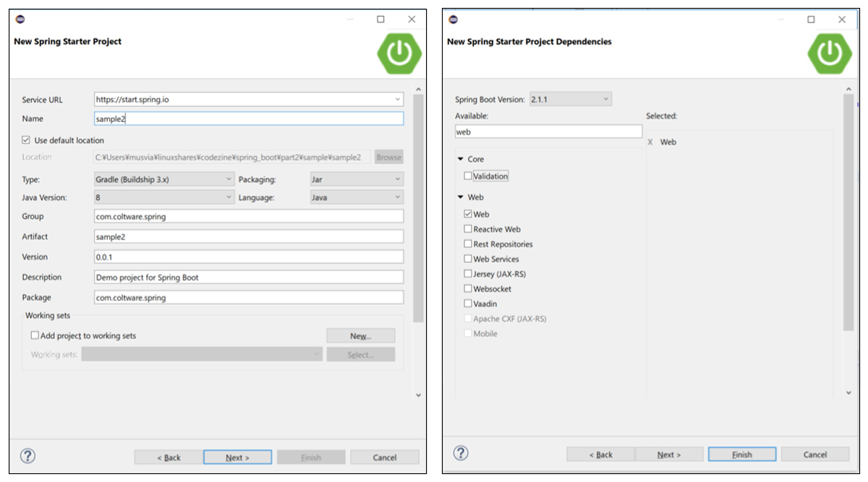868x482 pixels.
Task: Maximize the New Spring Starter Project window
Action: point(380,20)
